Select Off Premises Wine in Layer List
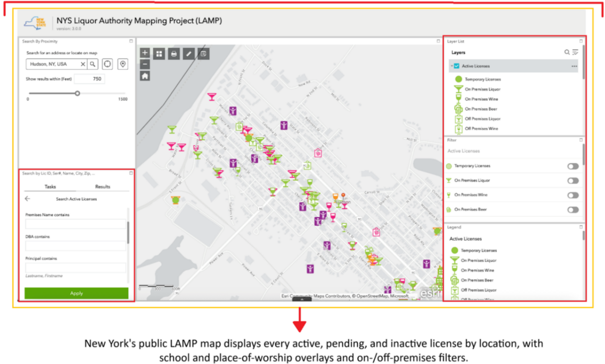The width and height of the screenshot is (605, 364). [482, 129]
